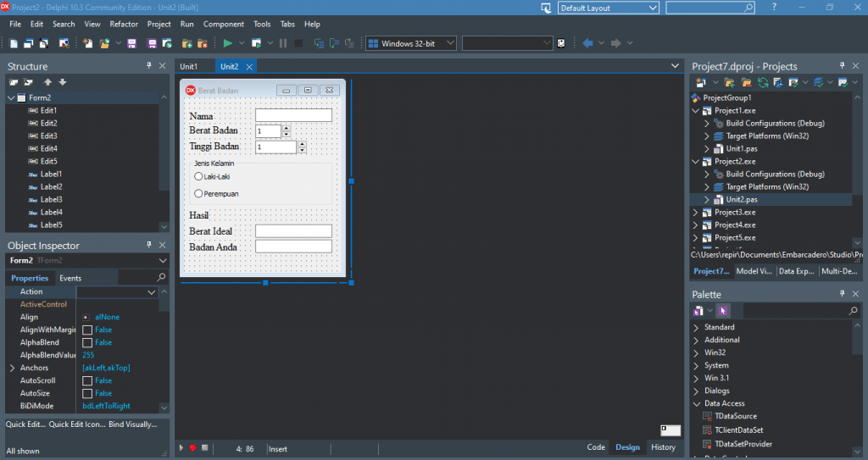Click the Open file folder toolbar icon
The image size is (868, 460).
(104, 43)
